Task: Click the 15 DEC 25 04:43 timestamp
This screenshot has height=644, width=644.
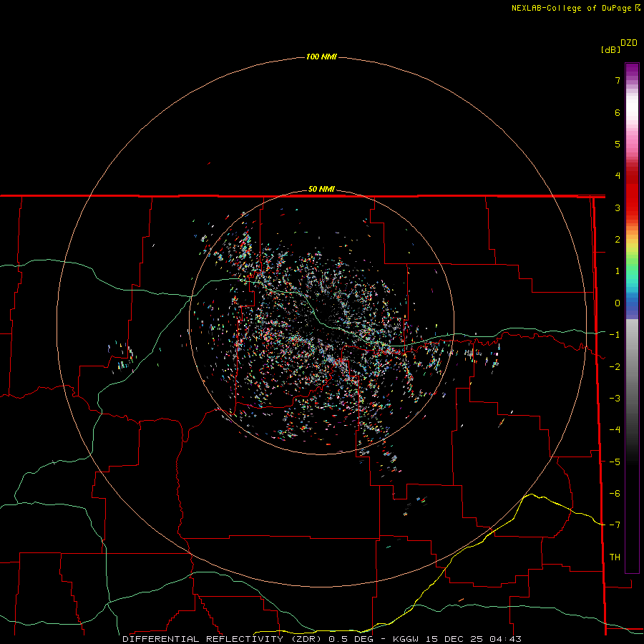Action: [x=473, y=639]
